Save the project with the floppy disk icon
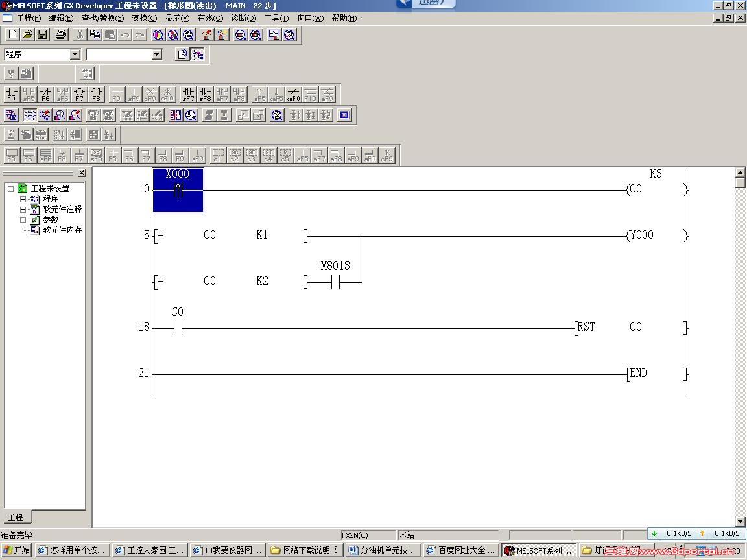The width and height of the screenshot is (747, 560). pyautogui.click(x=42, y=35)
